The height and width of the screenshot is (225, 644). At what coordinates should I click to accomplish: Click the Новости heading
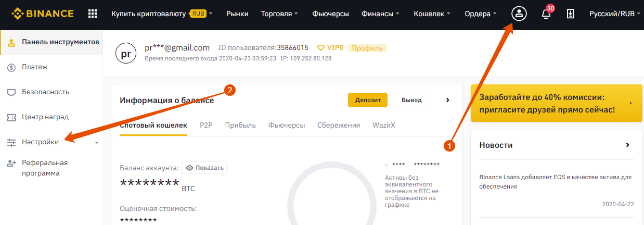[496, 145]
